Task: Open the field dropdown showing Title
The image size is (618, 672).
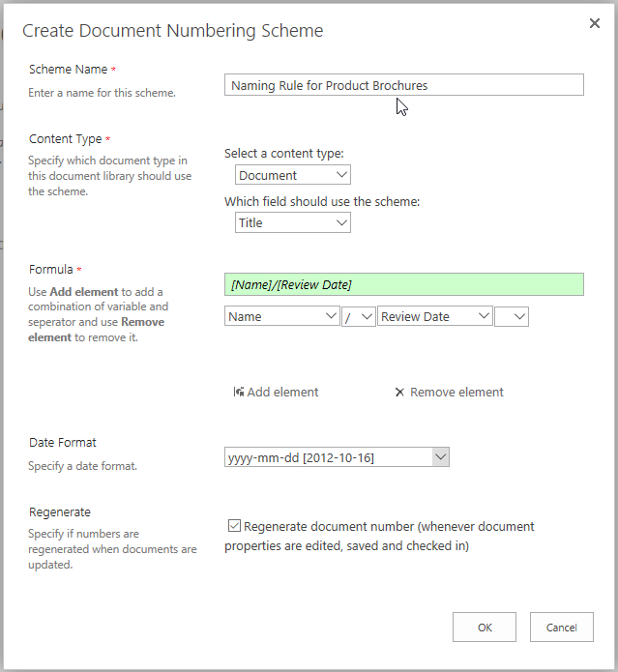Action: [x=293, y=222]
